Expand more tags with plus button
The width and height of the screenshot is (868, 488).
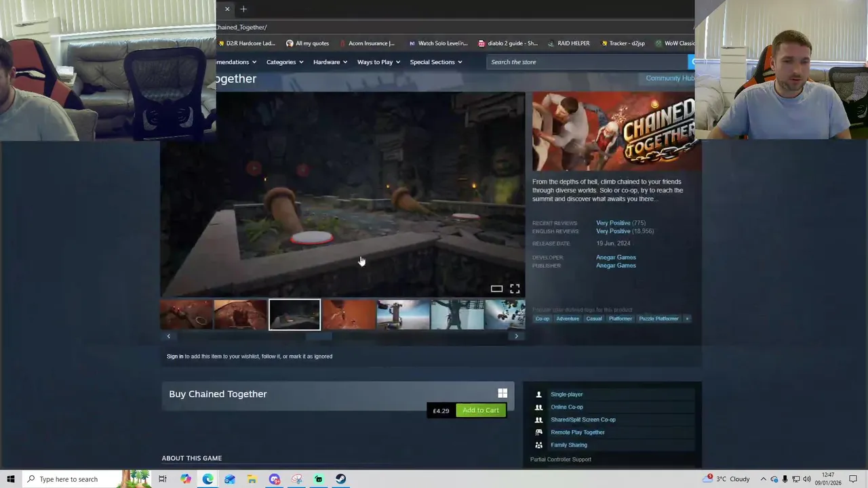tap(687, 319)
